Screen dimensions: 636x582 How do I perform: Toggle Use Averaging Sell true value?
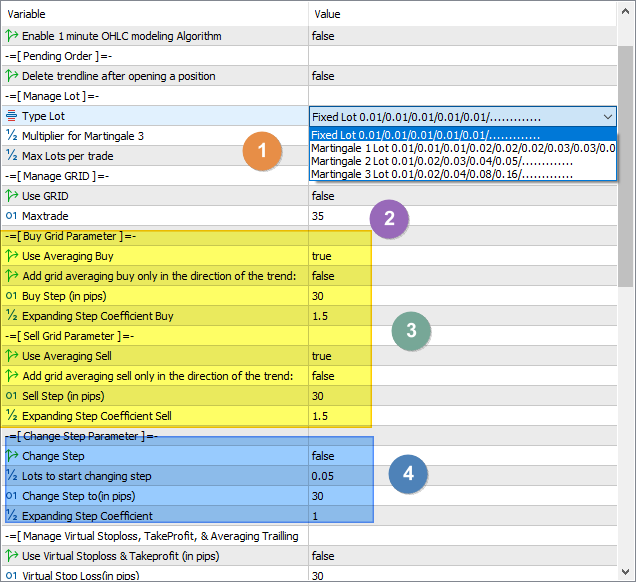(x=322, y=356)
